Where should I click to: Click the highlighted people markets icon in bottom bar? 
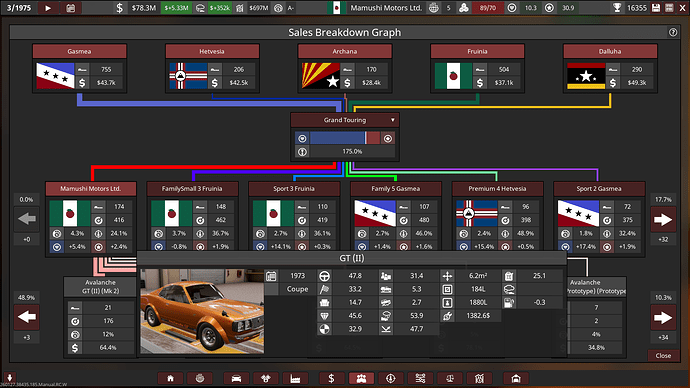coord(361,378)
